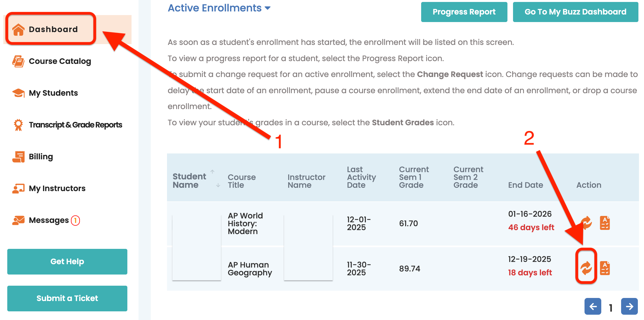Sort table by Student Name column

pyautogui.click(x=189, y=181)
